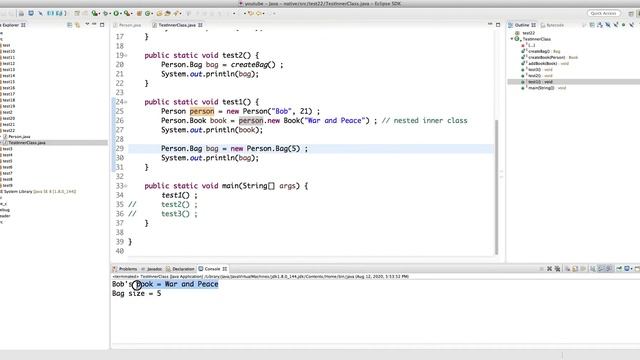This screenshot has height=360, width=640.
Task: Select the TestInnerClass.java editor tab
Action: 177,25
